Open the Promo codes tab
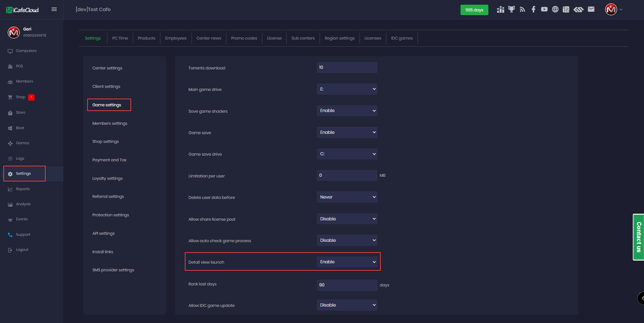The height and width of the screenshot is (323, 644). tap(244, 38)
